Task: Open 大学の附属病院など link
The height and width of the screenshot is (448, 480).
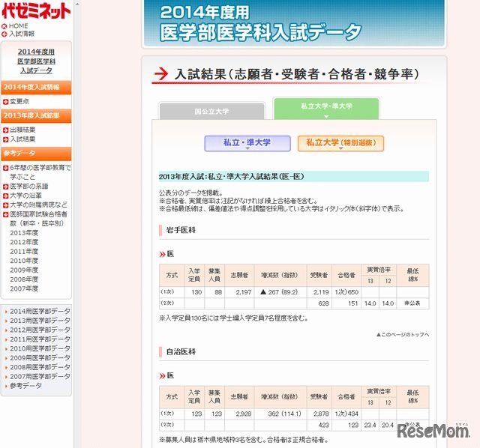Action: pyautogui.click(x=38, y=205)
